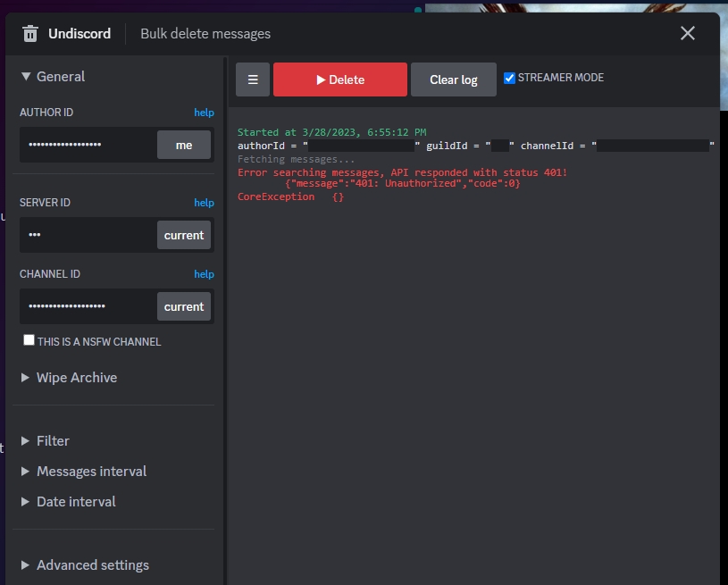Viewport: 728px width, 585px height.
Task: Select the 'Fetching messages...' log line
Action: pyautogui.click(x=297, y=159)
